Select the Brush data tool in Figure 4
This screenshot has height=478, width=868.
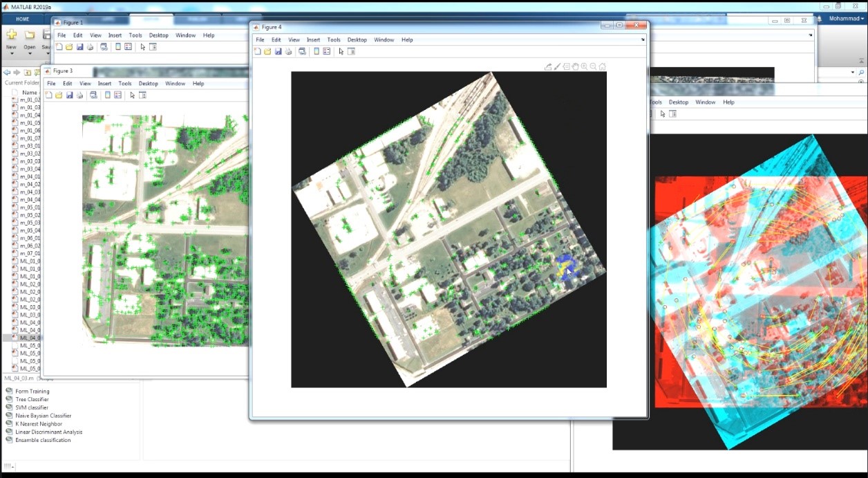558,67
